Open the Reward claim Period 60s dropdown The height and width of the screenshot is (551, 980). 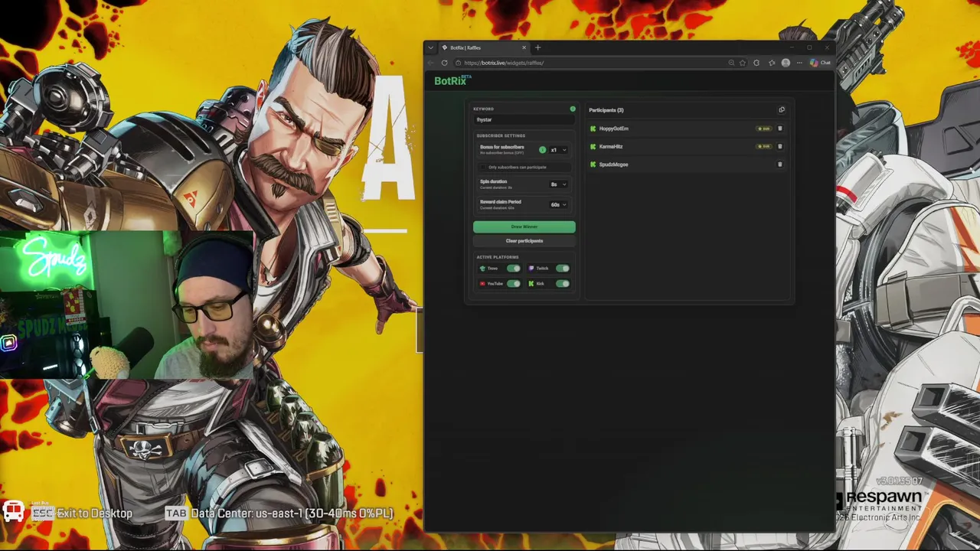click(558, 204)
